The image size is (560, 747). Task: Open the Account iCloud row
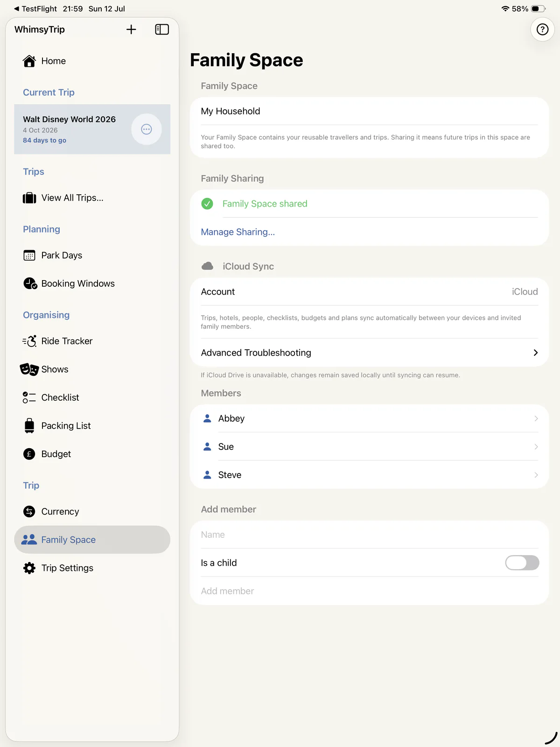[370, 292]
